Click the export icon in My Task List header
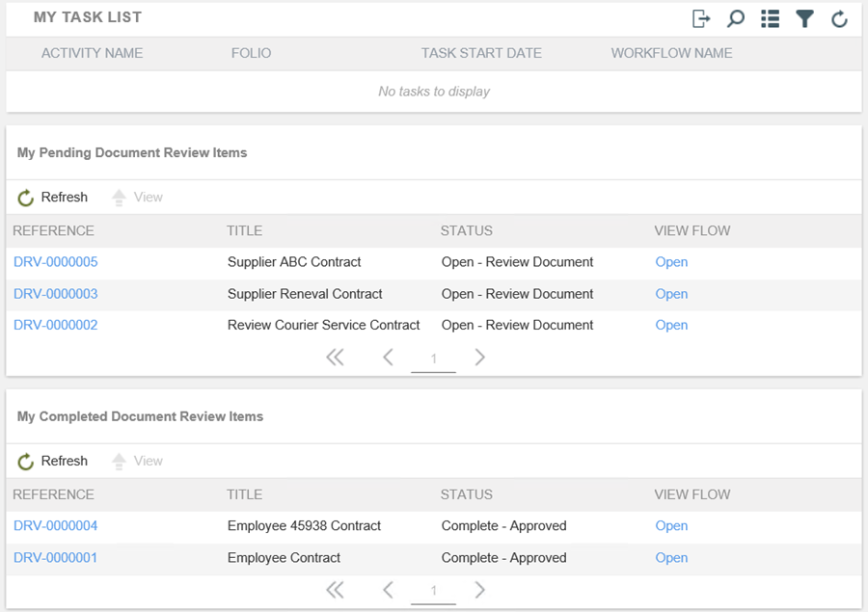The height and width of the screenshot is (612, 868). point(701,18)
